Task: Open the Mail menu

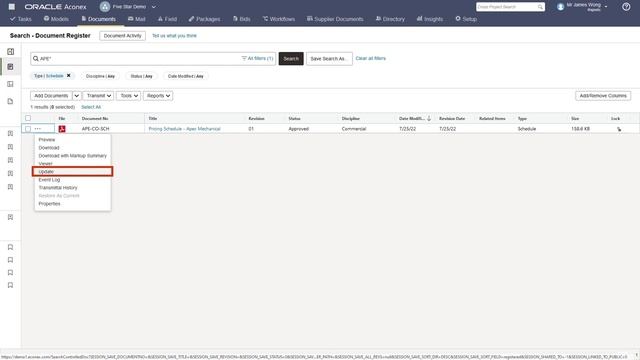Action: (137, 19)
